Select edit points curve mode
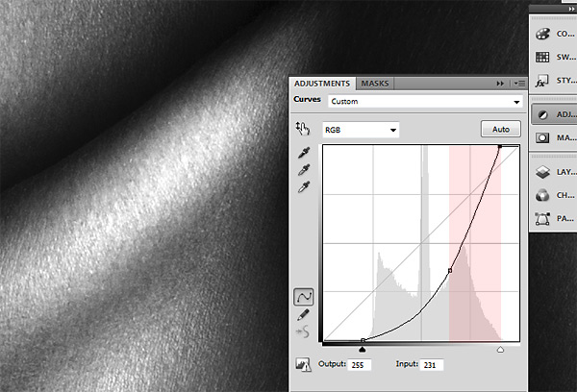 pos(304,297)
